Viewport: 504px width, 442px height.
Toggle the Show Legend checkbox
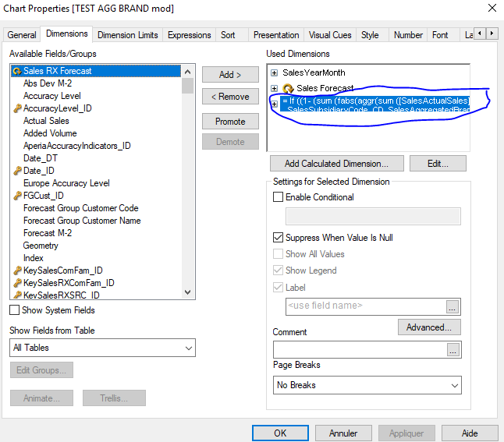[x=278, y=271]
